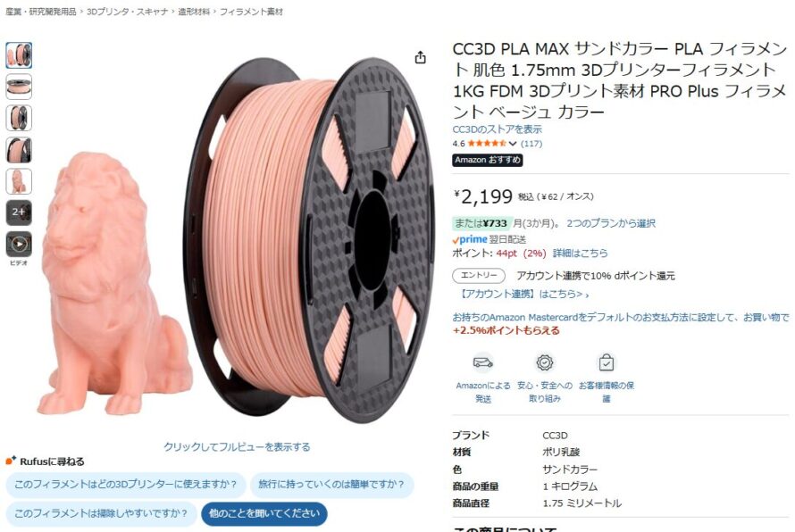Viewport: 795px width, 532px height.
Task: Click the Amazon shipping truck icon
Action: click(482, 362)
